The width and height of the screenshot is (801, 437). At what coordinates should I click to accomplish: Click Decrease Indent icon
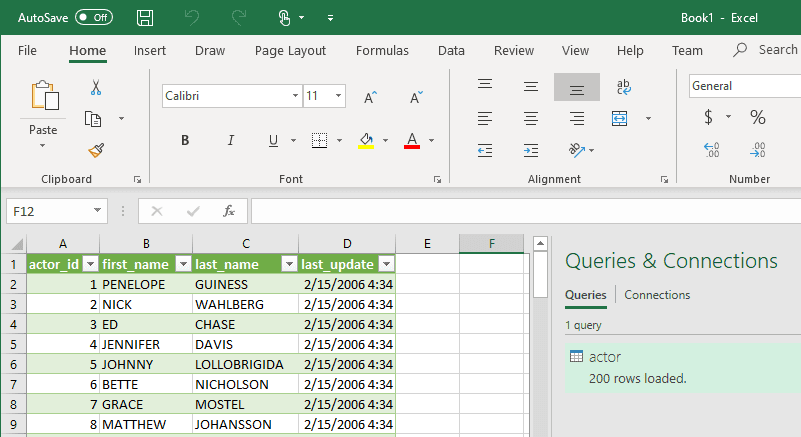click(x=485, y=150)
